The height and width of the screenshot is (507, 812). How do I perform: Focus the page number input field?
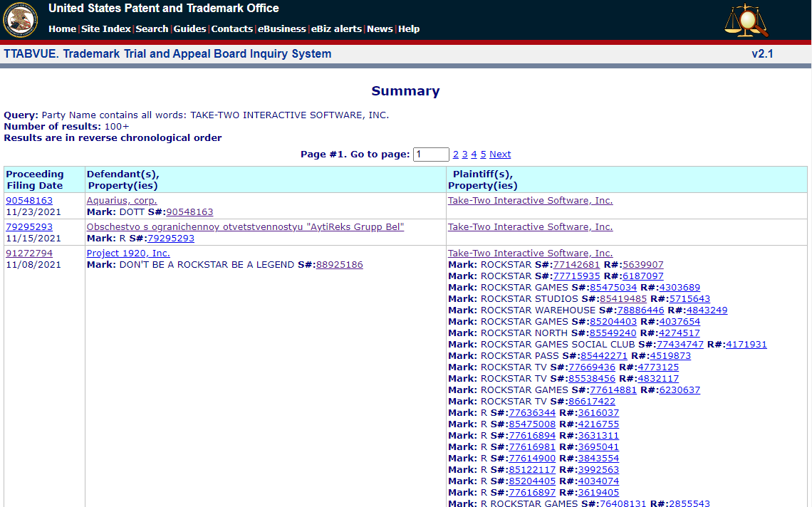point(431,155)
